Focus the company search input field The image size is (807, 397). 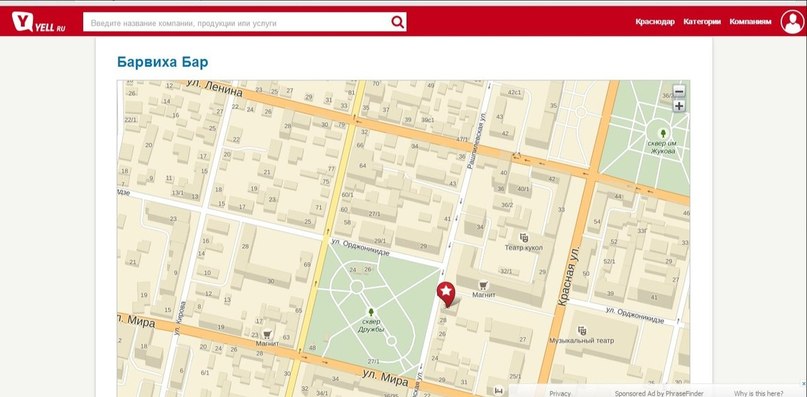coord(237,23)
